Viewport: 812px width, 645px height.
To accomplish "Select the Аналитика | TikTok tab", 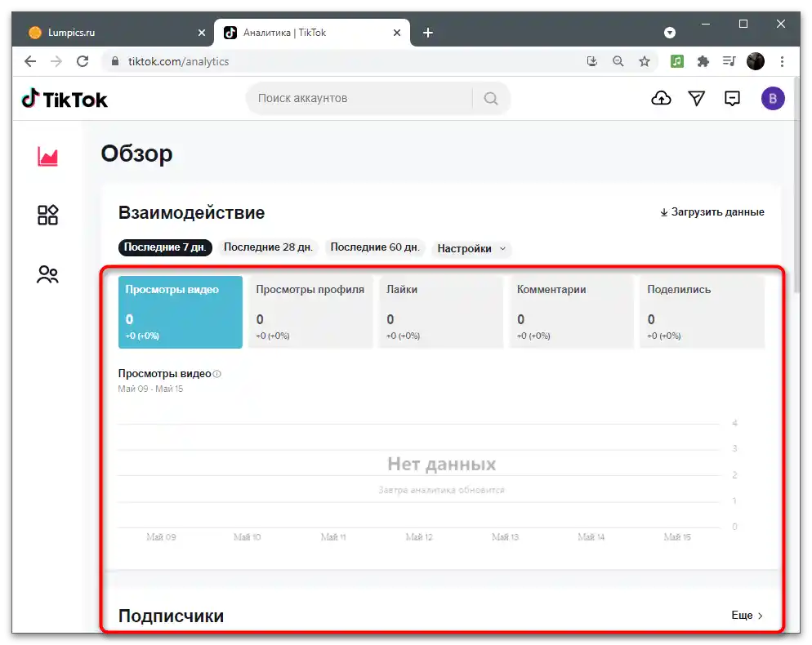I will point(312,33).
